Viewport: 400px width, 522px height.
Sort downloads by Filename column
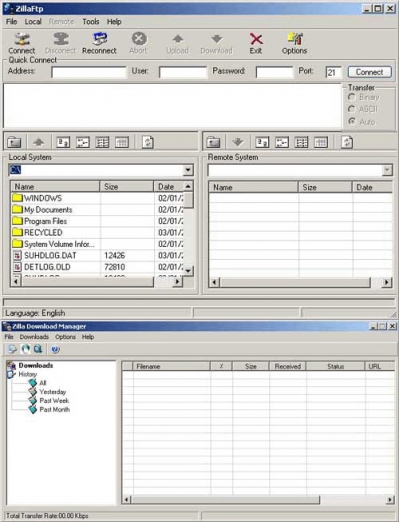click(171, 366)
